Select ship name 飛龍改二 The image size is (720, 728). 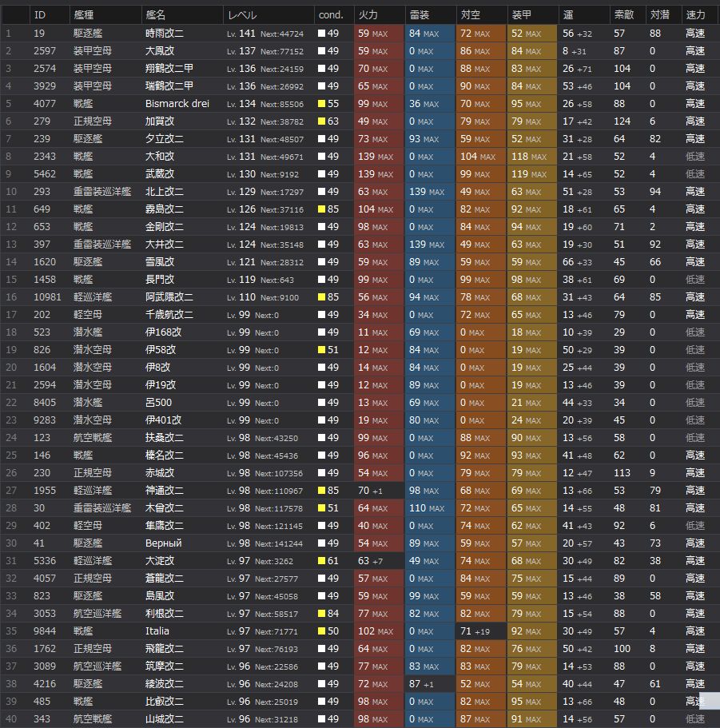165,649
